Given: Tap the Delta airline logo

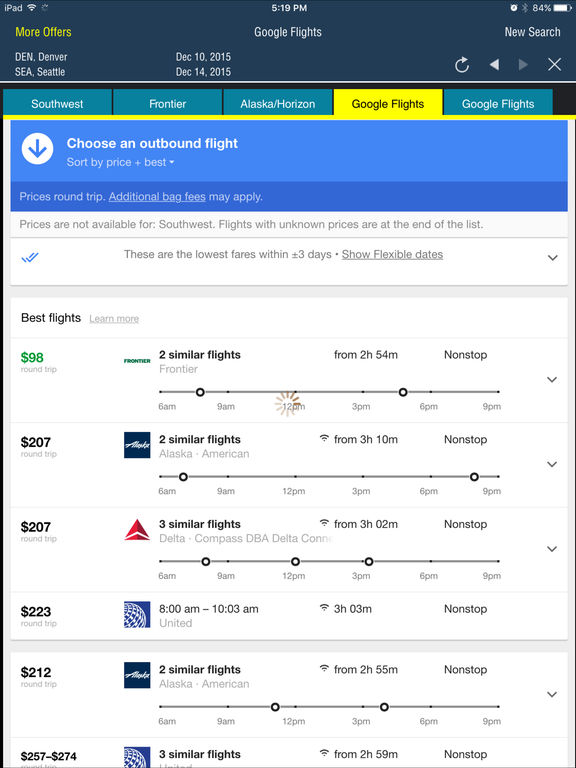Looking at the screenshot, I should [x=137, y=530].
